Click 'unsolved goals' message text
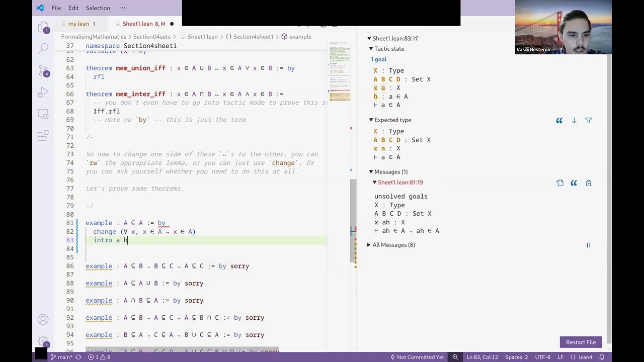644x362 pixels. [400, 197]
